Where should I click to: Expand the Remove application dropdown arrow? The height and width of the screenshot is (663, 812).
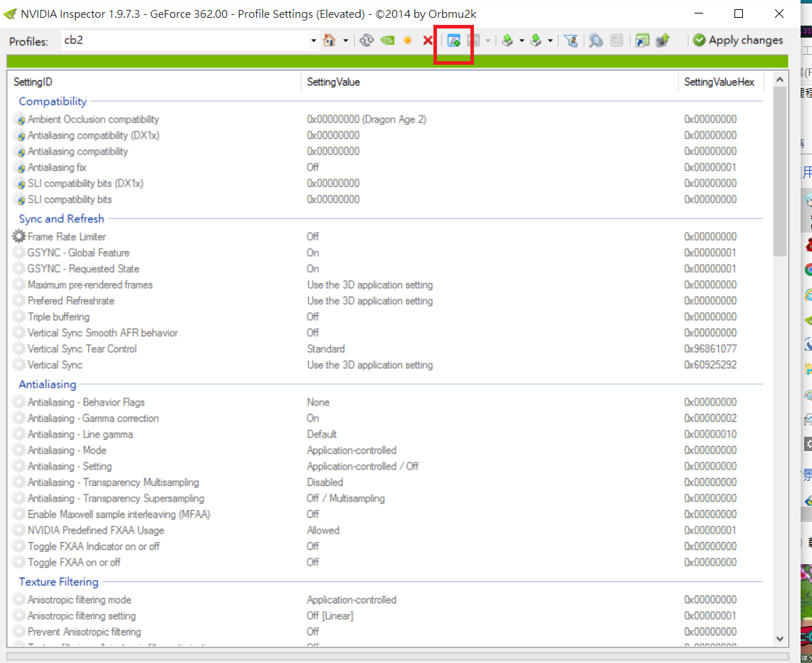tap(487, 41)
